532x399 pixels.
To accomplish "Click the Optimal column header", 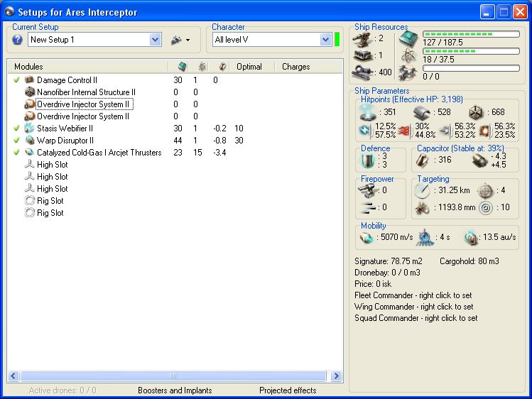I will (249, 67).
